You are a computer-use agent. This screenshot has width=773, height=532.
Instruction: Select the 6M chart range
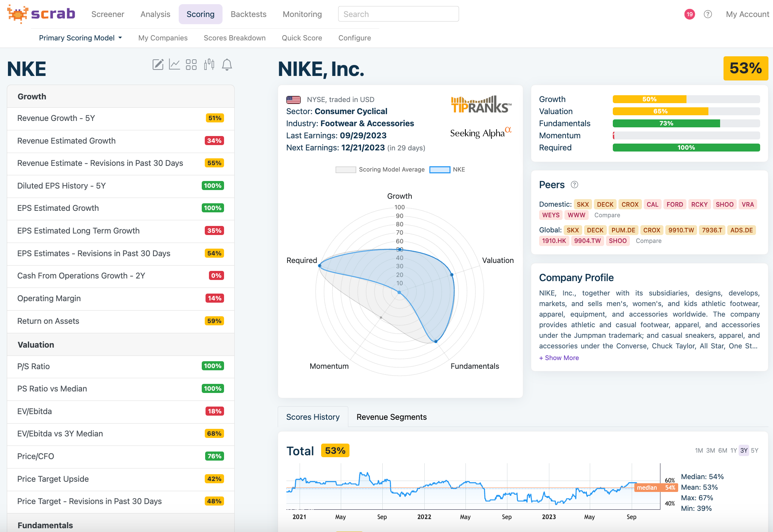pos(723,450)
